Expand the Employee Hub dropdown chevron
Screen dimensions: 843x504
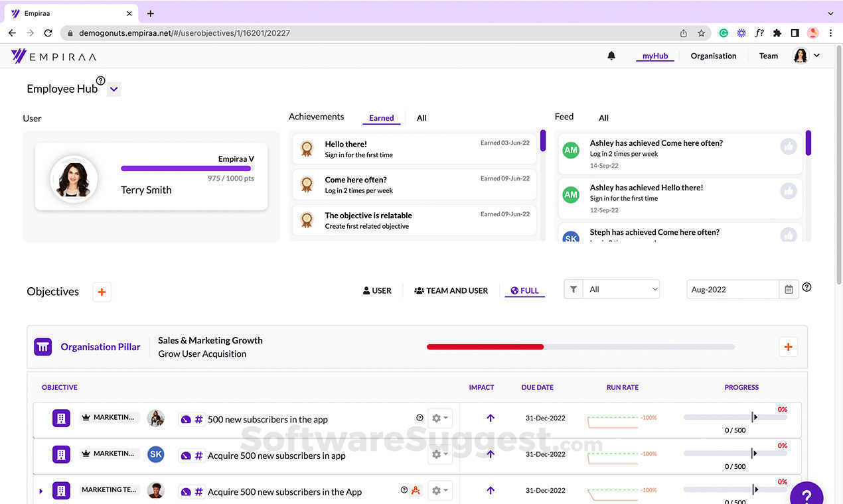[114, 90]
